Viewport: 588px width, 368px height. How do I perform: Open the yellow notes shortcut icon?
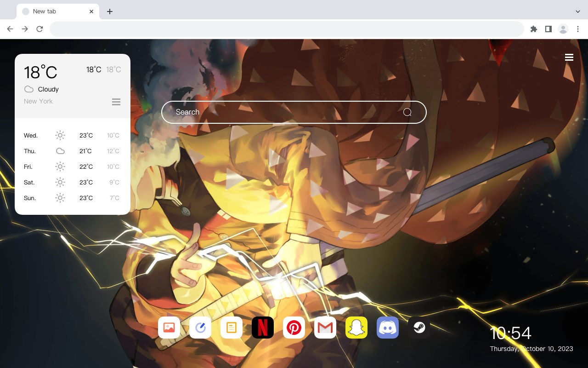tap(232, 328)
